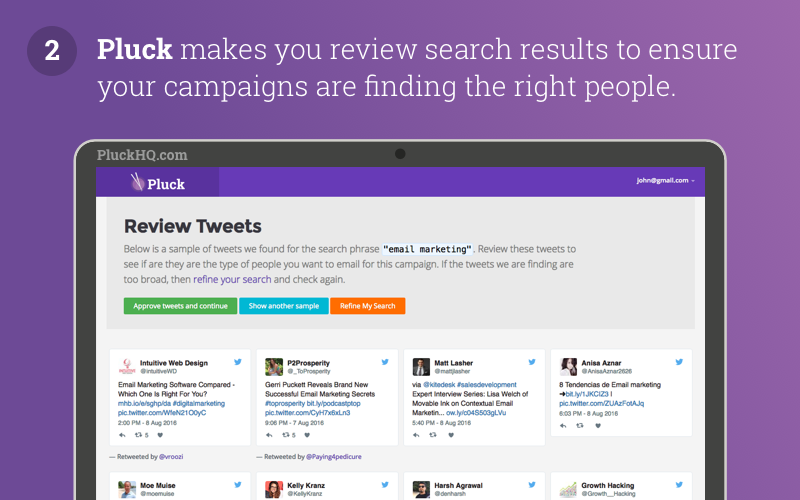Image resolution: width=800 pixels, height=500 pixels.
Task: Click Twitter bird icon on Moe Muise tweet
Action: [238, 485]
